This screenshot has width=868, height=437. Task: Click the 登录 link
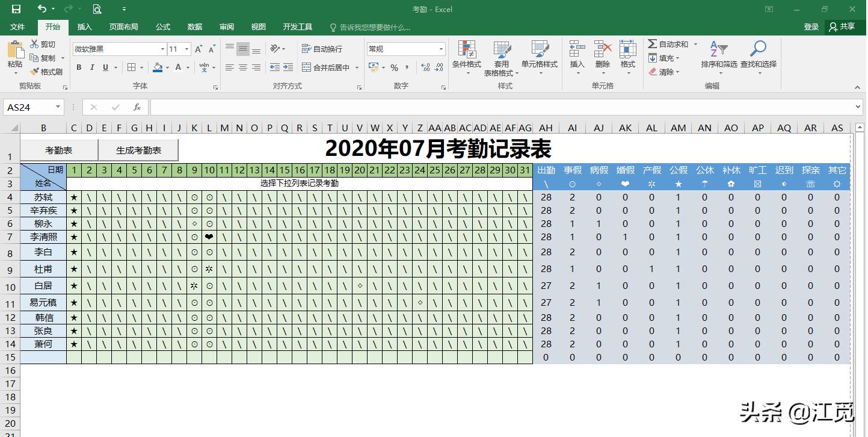(811, 26)
